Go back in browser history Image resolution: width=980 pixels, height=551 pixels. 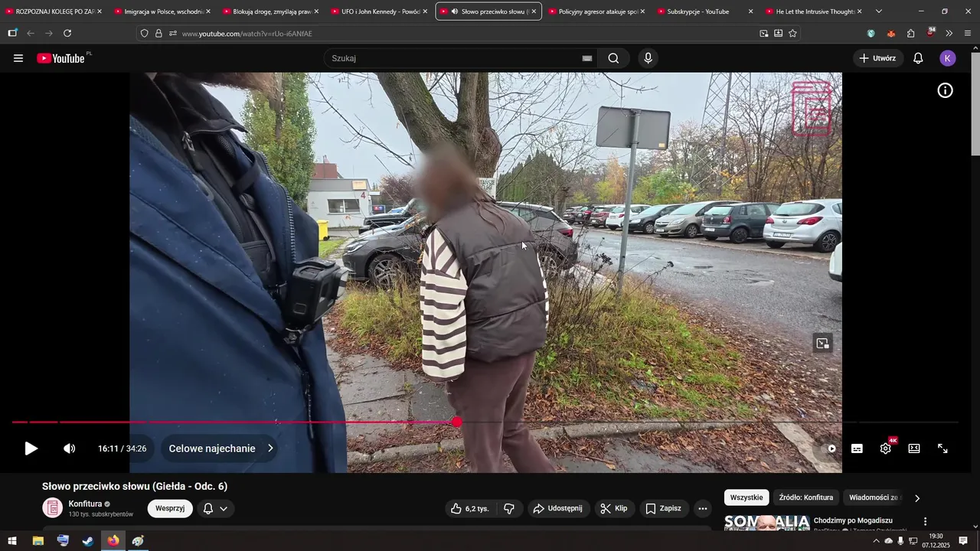coord(31,33)
